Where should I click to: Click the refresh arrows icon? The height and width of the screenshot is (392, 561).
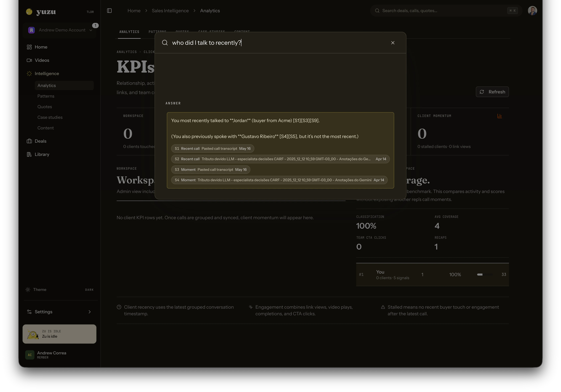pos(482,92)
